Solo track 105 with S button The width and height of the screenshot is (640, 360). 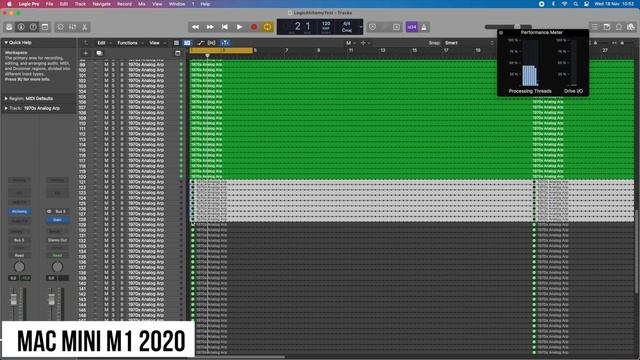point(114,97)
